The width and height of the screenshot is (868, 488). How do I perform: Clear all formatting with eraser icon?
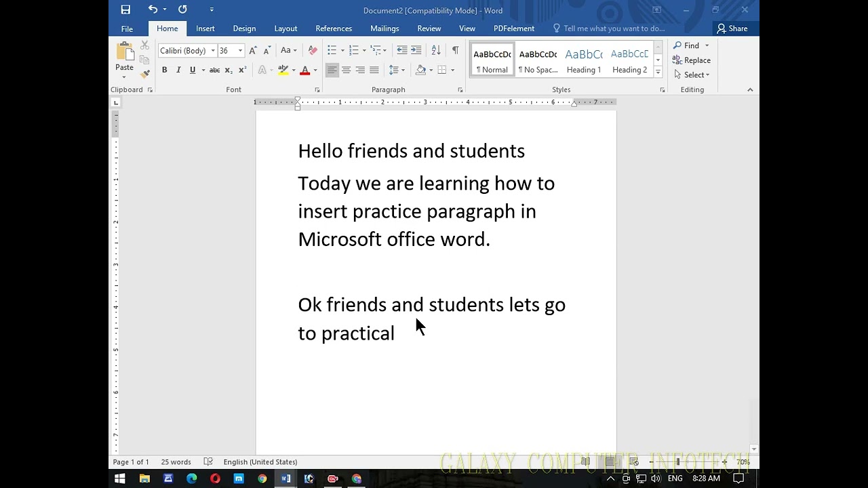point(313,51)
